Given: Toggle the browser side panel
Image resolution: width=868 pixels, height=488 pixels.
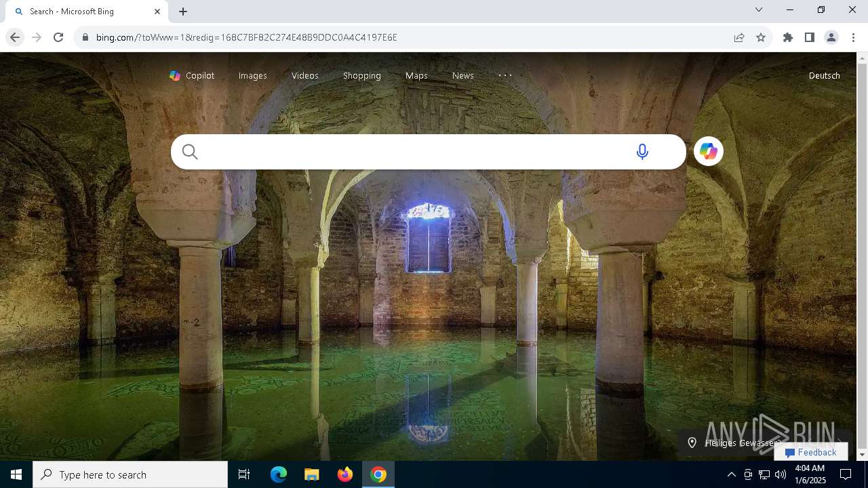Looking at the screenshot, I should tap(810, 37).
